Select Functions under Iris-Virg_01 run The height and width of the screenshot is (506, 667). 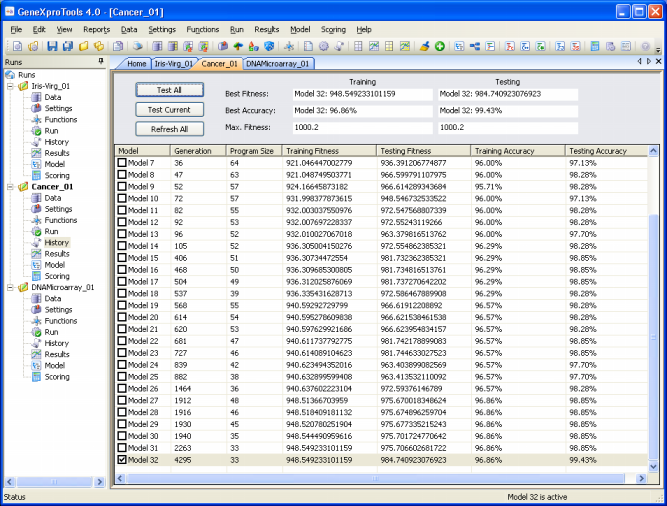pos(60,119)
